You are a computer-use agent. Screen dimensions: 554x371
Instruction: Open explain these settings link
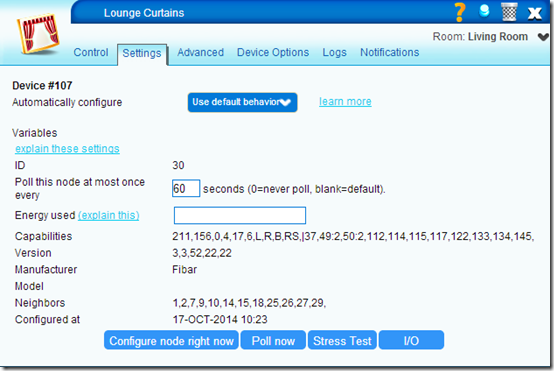(67, 149)
